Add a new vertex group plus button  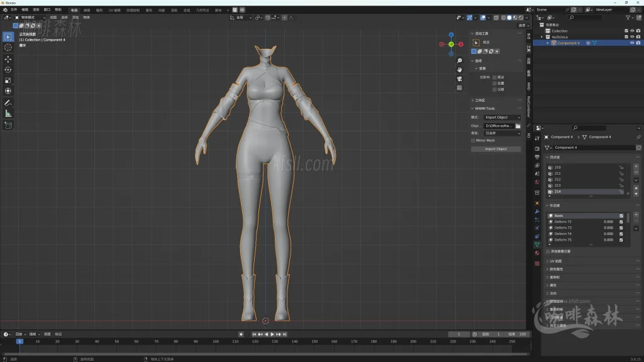636,167
